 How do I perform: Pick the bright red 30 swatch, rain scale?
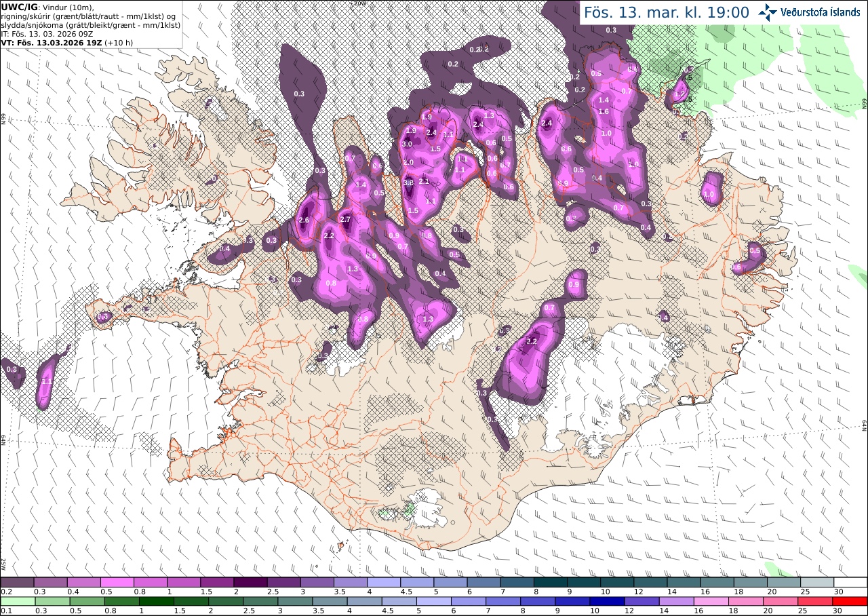850,601
